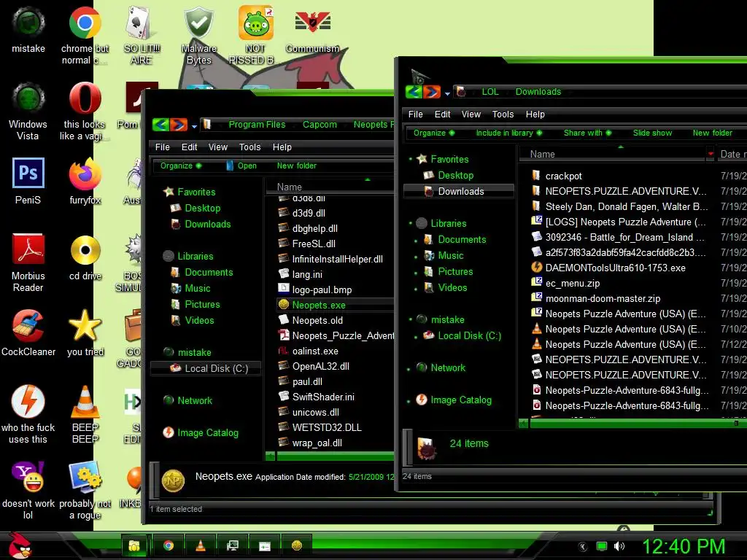Screen dimensions: 747x560
Task: Collapse Favorites in Downloads window tree
Action: (x=410, y=159)
